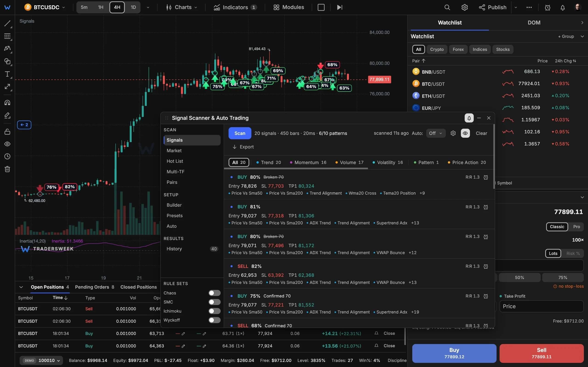Click the Export button
The height and width of the screenshot is (367, 588).
click(243, 147)
